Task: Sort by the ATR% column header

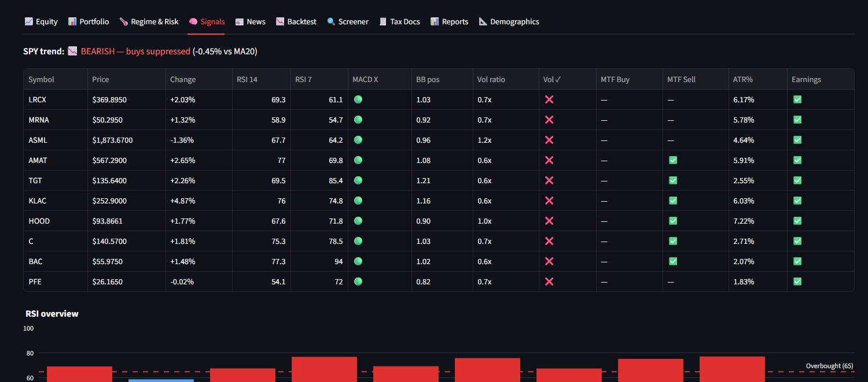Action: [757, 79]
